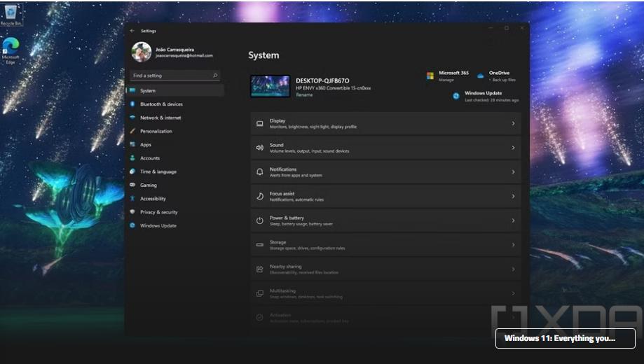The height and width of the screenshot is (364, 644).
Task: Open Power & battery settings row
Action: [x=385, y=220]
